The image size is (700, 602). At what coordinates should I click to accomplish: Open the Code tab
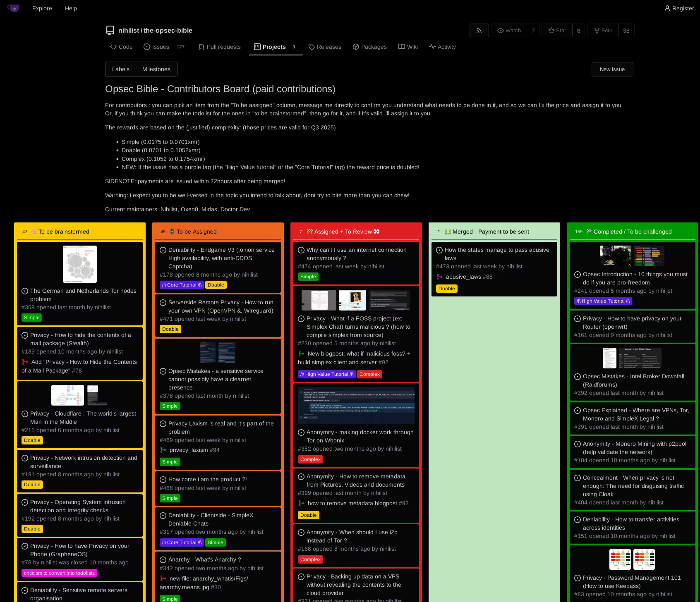click(x=121, y=47)
